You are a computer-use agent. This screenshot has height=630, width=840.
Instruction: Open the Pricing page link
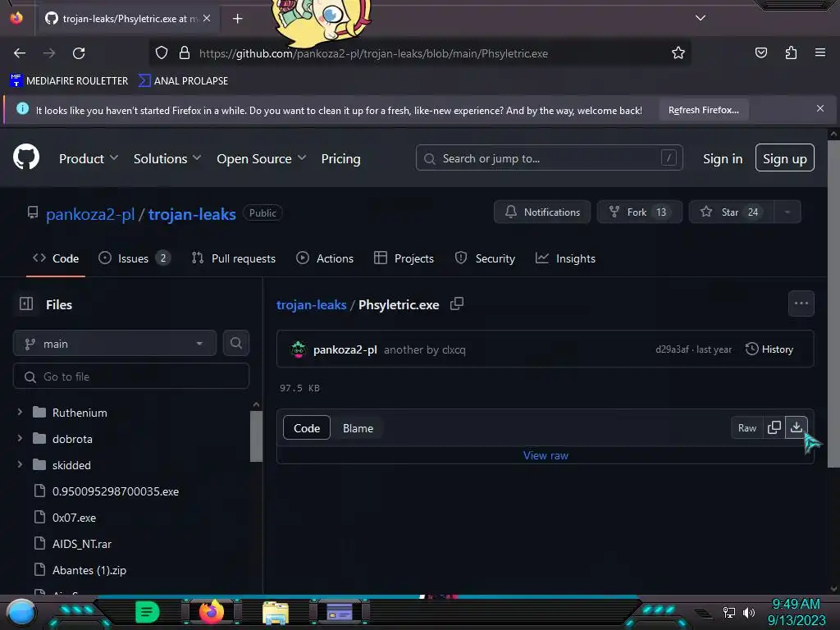pyautogui.click(x=340, y=158)
